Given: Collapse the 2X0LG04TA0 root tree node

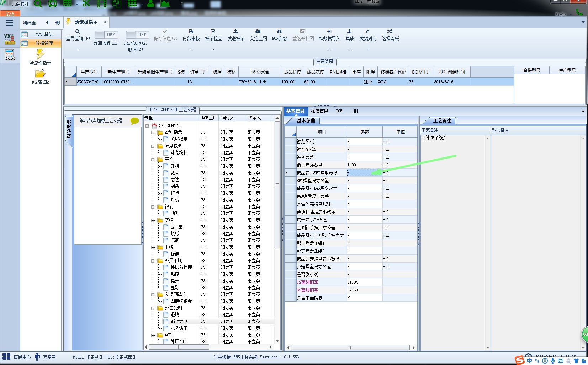Looking at the screenshot, I should coord(147,126).
